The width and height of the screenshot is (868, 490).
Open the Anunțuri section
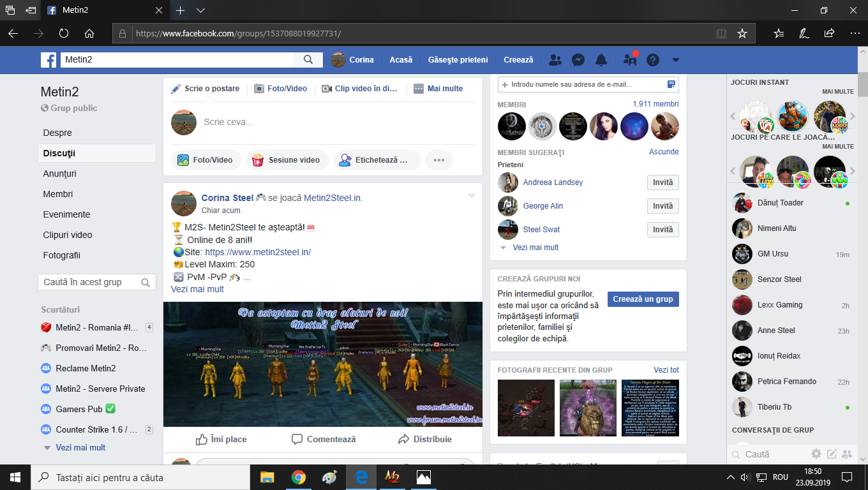(x=60, y=174)
